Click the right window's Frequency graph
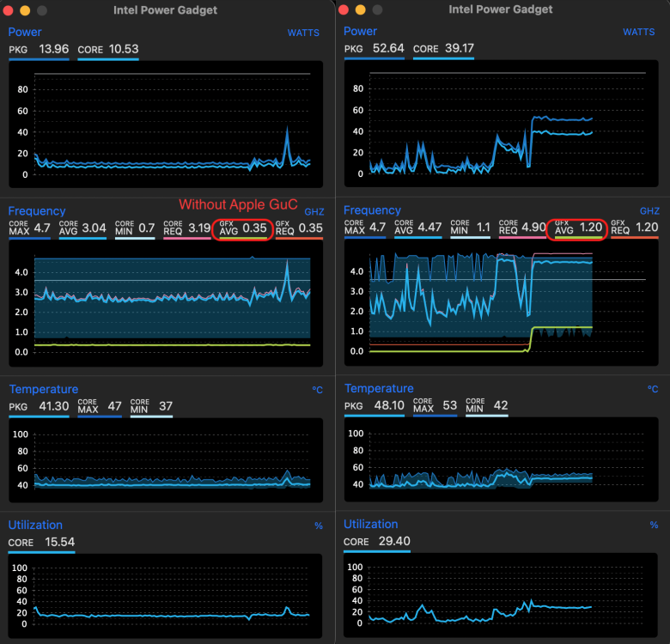670x644 pixels. (x=502, y=302)
